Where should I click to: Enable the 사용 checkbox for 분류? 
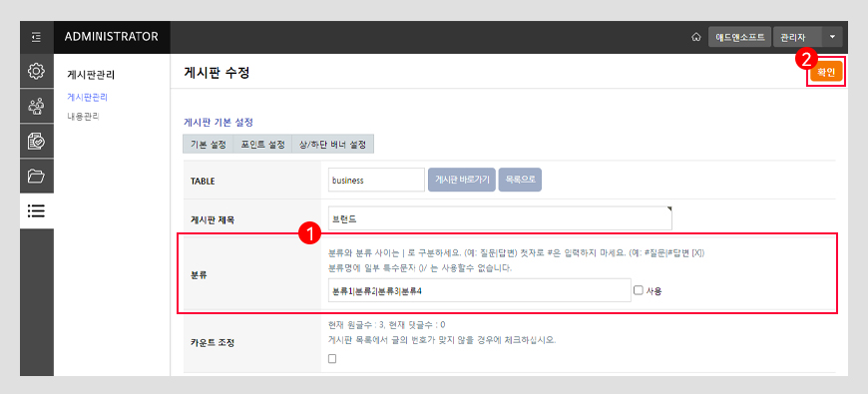click(639, 290)
